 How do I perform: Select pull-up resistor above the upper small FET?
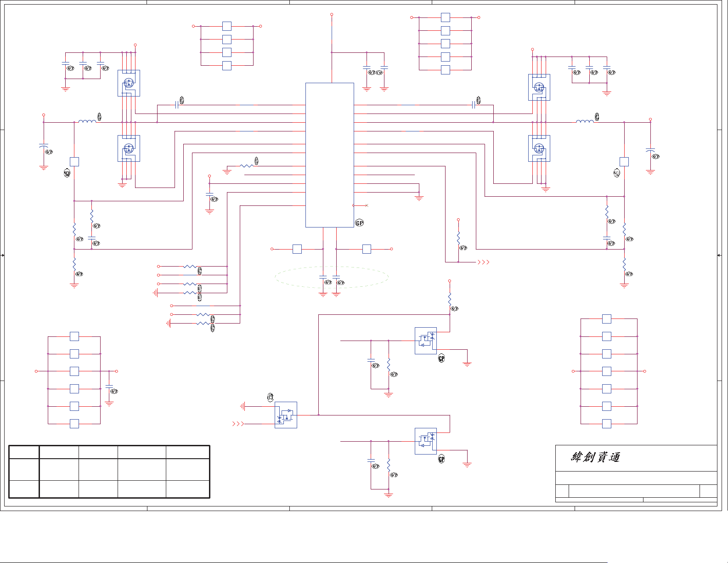pyautogui.click(x=450, y=299)
